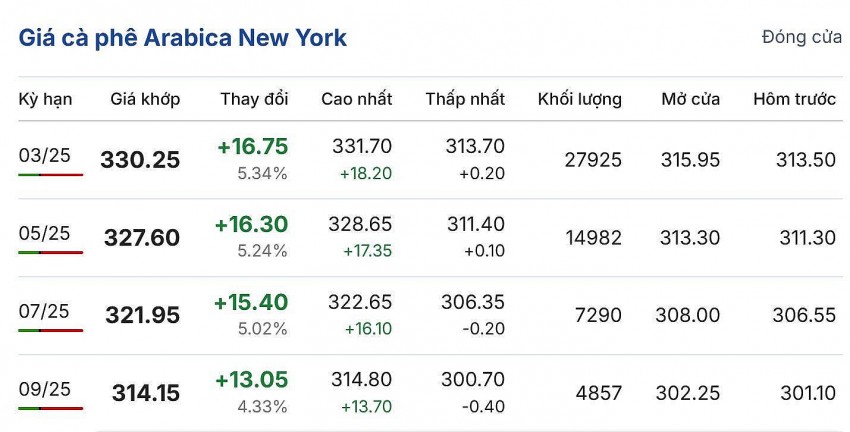Screen dimensions: 850x432
Task: Click the 03/25 contract term
Action: [45, 154]
